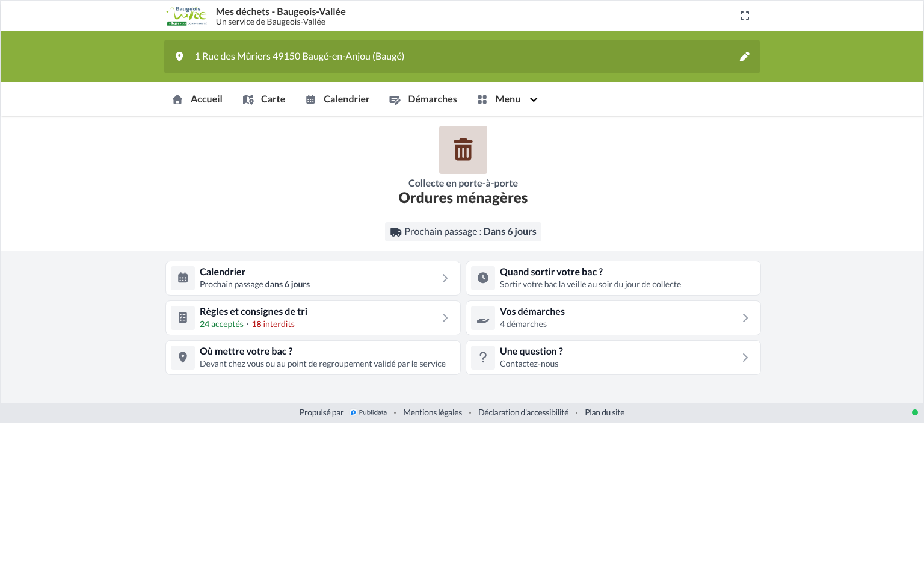
Task: Click the map icon beside Carte
Action: [x=248, y=99]
